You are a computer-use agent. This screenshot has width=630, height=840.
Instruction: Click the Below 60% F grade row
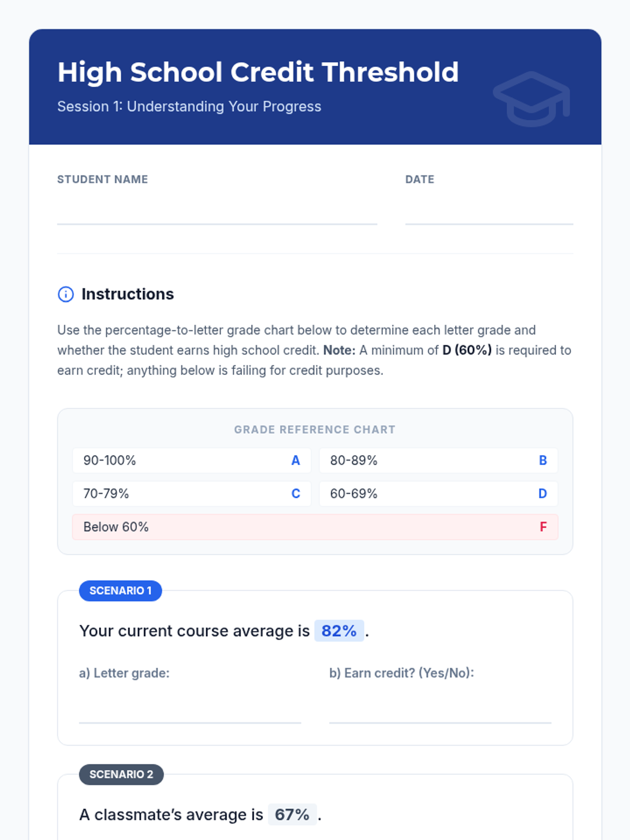[315, 527]
